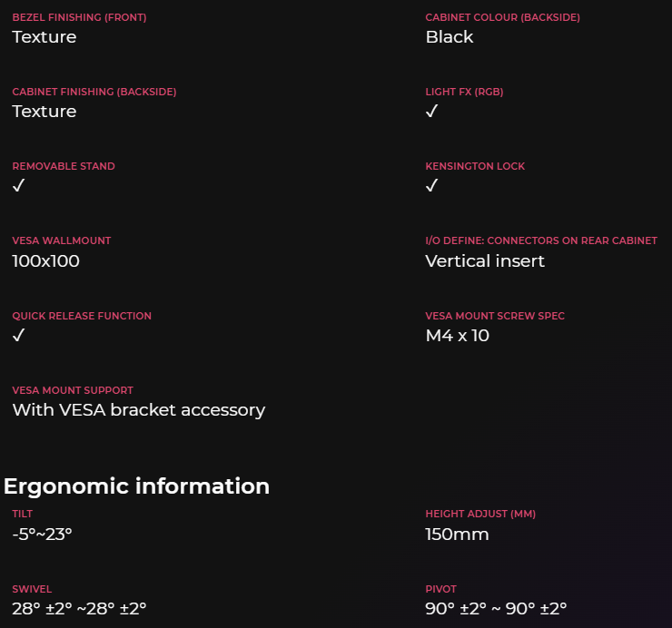Click the Bezel Finishing Texture value
672x628 pixels.
click(x=44, y=37)
